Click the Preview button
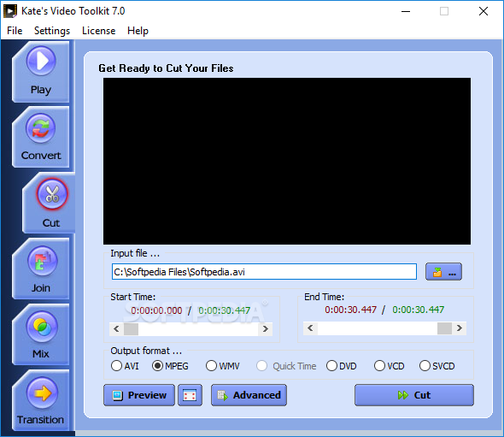Screen dimensions: 504x437 (139, 395)
